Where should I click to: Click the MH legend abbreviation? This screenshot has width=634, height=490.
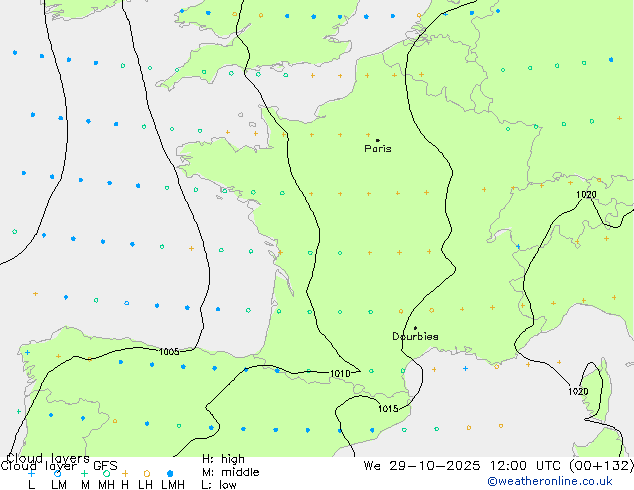coord(106,485)
